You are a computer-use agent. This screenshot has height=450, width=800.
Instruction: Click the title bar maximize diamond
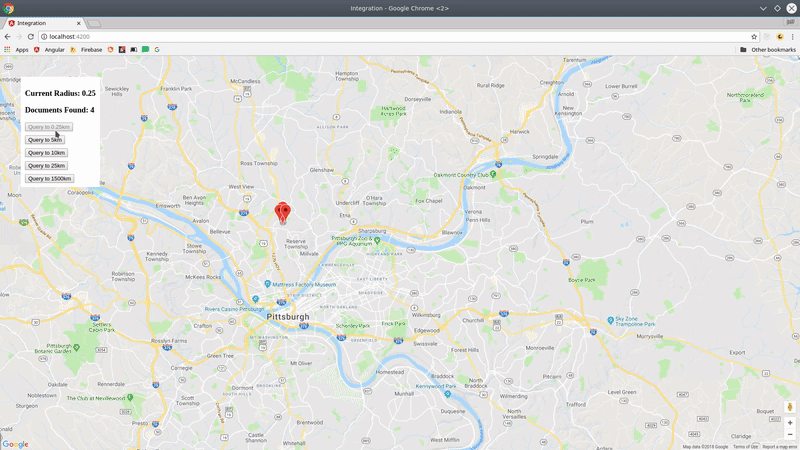click(777, 8)
